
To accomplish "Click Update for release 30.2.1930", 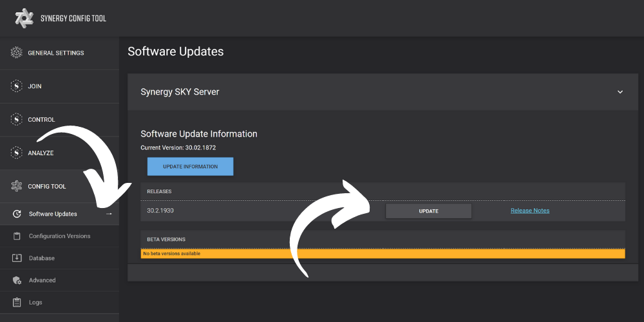I will pos(428,211).
